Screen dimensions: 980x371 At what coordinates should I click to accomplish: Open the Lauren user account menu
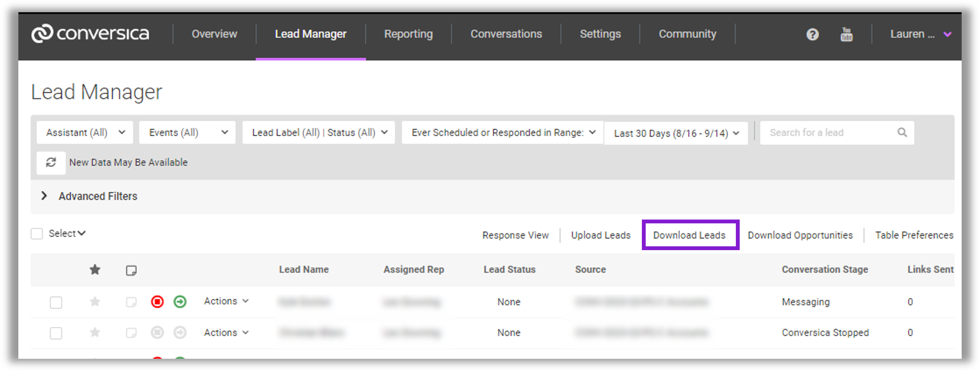(921, 34)
